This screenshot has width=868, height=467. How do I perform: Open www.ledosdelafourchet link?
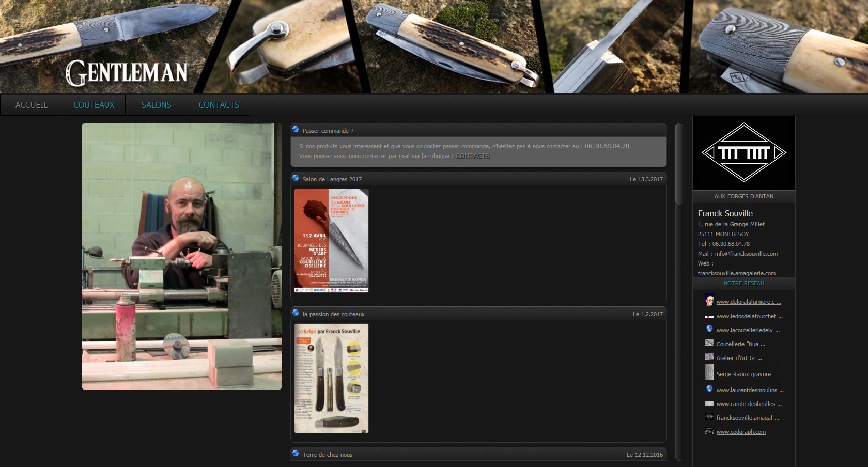pos(749,316)
